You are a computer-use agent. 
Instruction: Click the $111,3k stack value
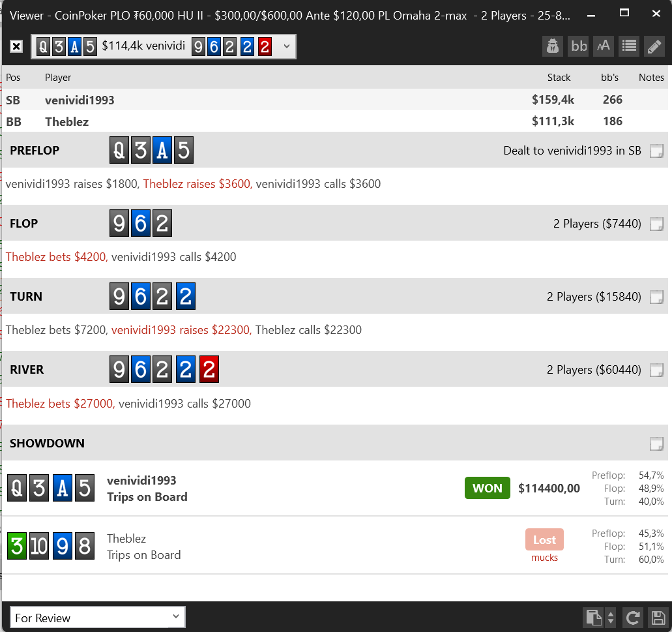click(553, 121)
